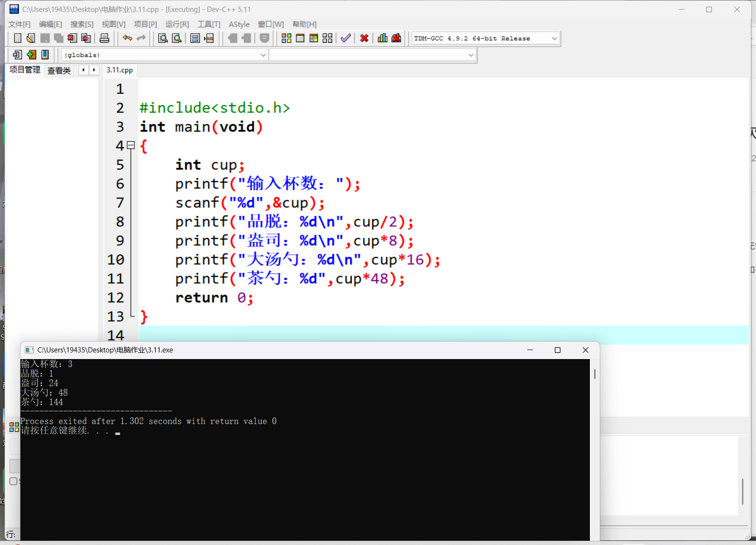
Task: Click the console window vertical scrollbar thumb
Action: [x=595, y=374]
